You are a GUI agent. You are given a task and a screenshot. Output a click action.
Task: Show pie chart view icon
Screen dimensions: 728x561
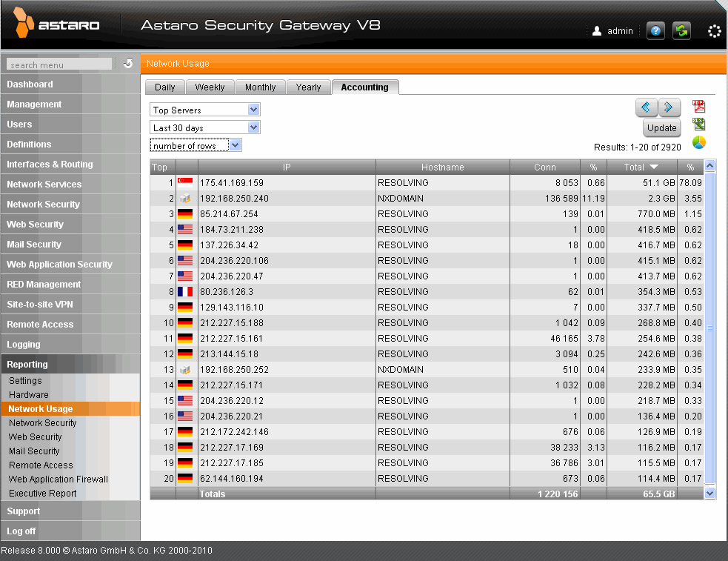tap(699, 142)
